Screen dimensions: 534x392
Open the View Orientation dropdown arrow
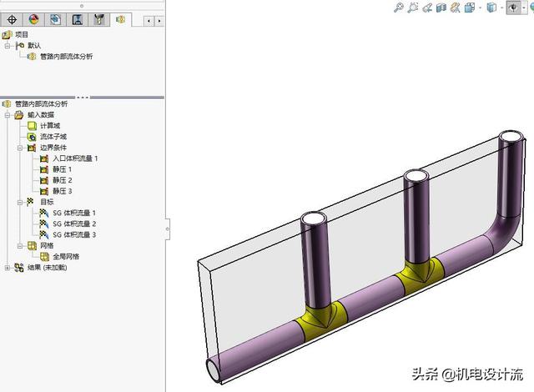click(x=481, y=8)
